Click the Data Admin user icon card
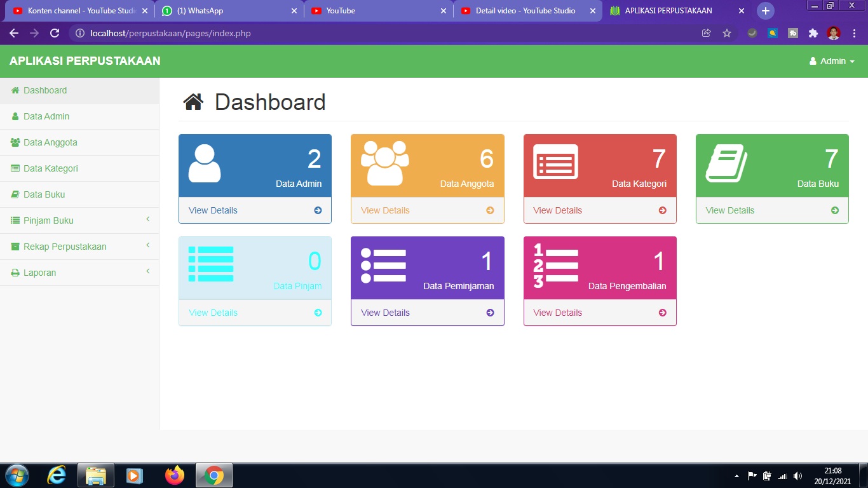Image resolution: width=868 pixels, height=488 pixels. (x=205, y=164)
